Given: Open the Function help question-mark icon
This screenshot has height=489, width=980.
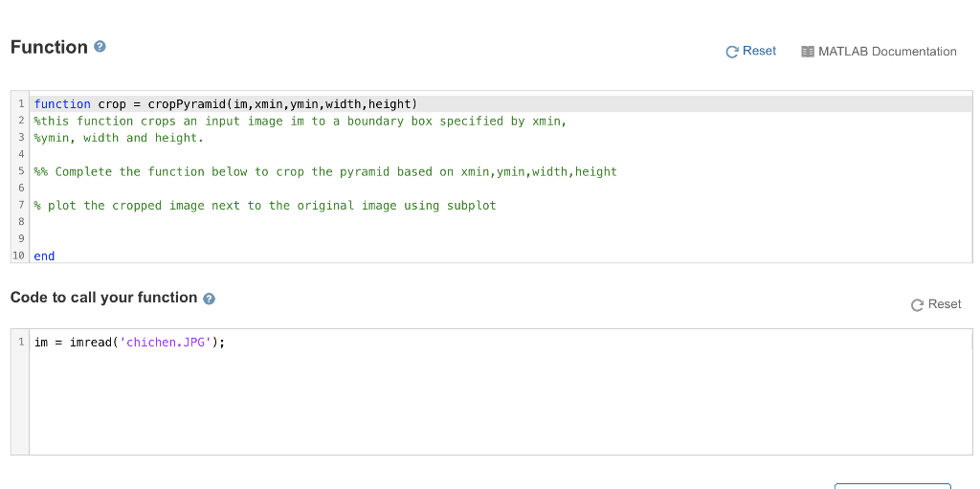Looking at the screenshot, I should click(x=100, y=46).
